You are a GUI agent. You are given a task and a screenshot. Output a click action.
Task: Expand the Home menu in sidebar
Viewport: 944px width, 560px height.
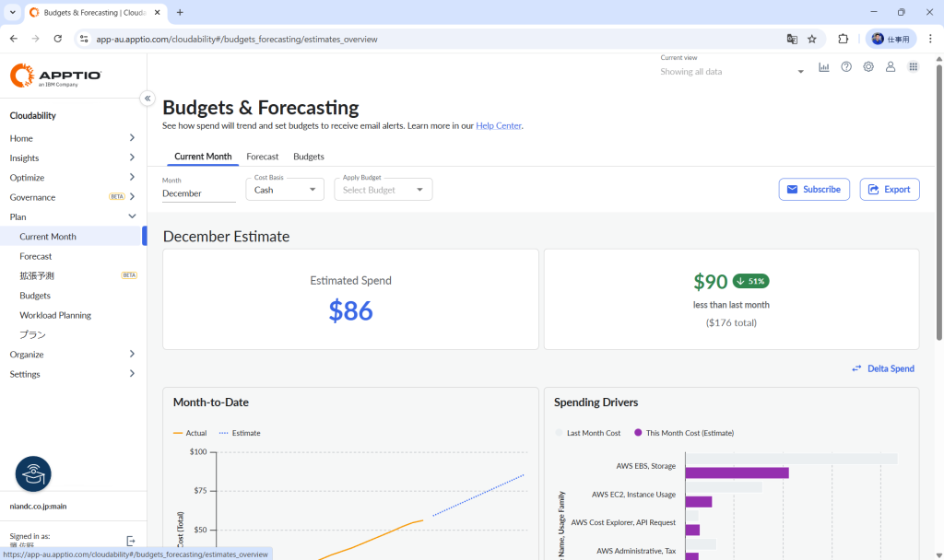click(x=73, y=138)
